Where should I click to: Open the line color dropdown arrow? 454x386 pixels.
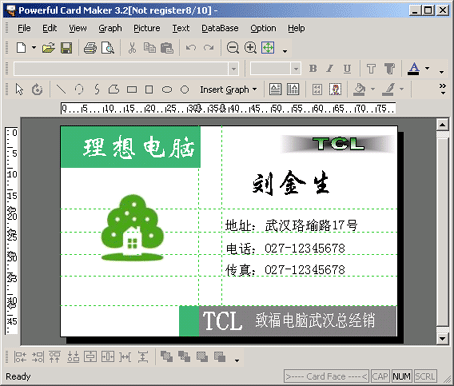(x=401, y=89)
